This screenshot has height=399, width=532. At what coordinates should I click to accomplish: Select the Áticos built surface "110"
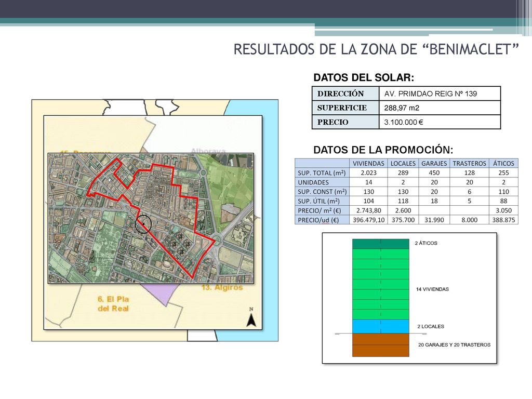coord(504,192)
